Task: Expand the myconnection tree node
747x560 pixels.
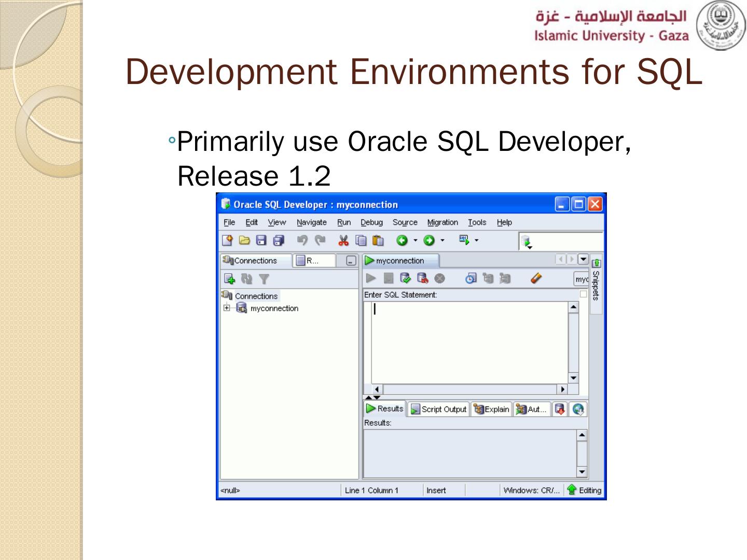Action: (x=227, y=308)
